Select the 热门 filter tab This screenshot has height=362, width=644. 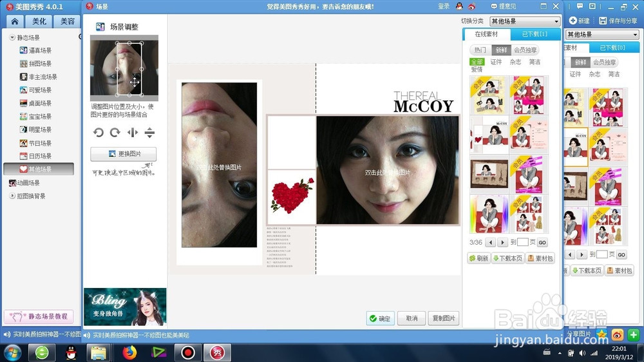480,50
